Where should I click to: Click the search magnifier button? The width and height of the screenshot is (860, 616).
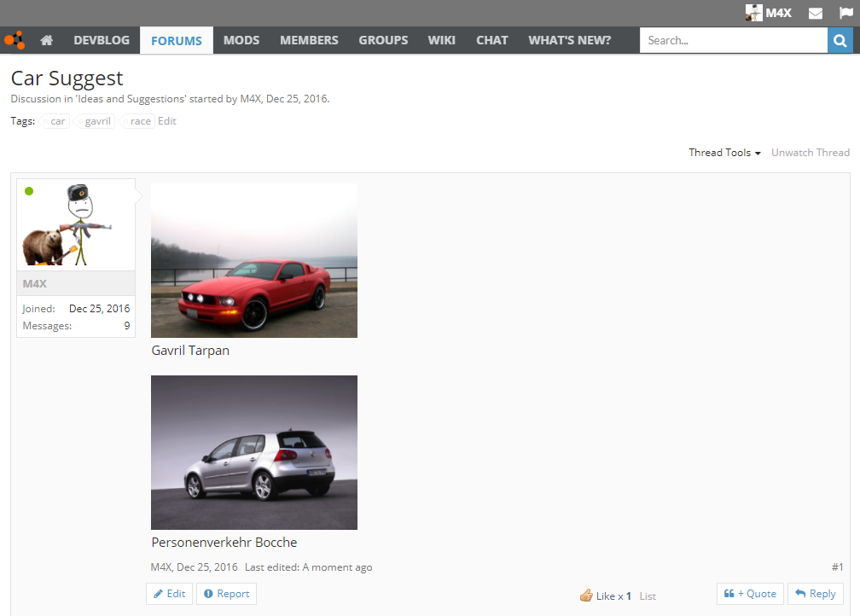click(840, 40)
